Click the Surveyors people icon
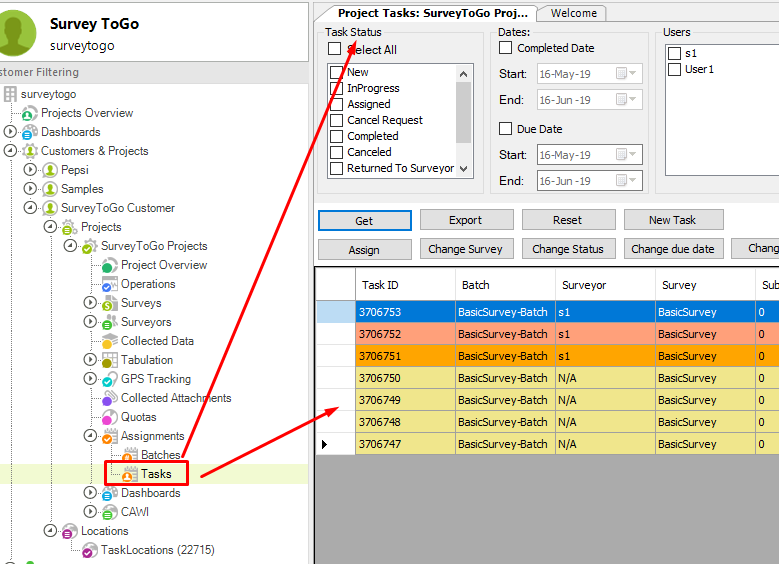 [109, 322]
